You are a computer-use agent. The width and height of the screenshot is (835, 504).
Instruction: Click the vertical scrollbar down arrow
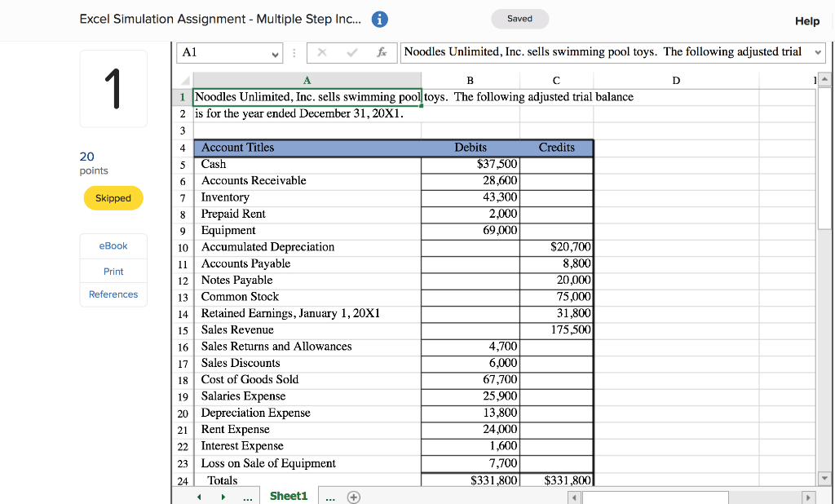[824, 480]
